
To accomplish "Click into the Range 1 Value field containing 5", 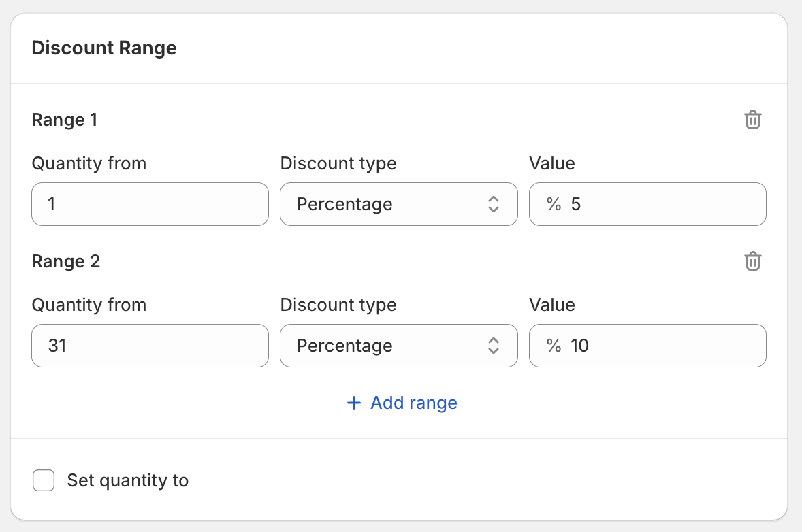I will 660,204.
